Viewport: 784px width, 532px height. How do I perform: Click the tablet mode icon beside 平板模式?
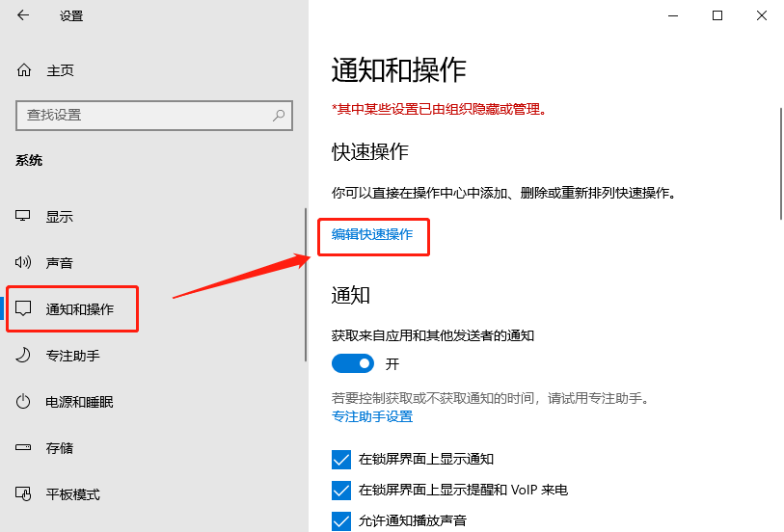23,493
